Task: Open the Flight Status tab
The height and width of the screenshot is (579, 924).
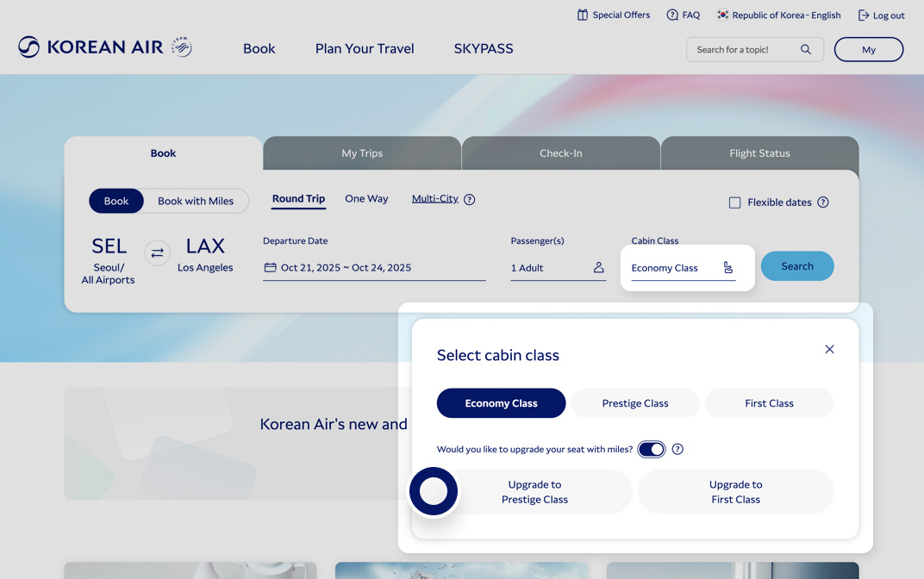Action: tap(759, 153)
